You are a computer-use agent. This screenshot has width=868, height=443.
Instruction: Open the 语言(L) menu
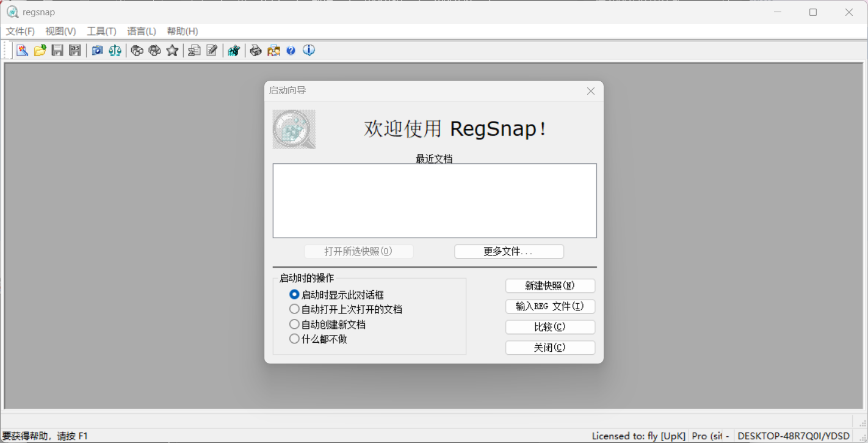[142, 31]
